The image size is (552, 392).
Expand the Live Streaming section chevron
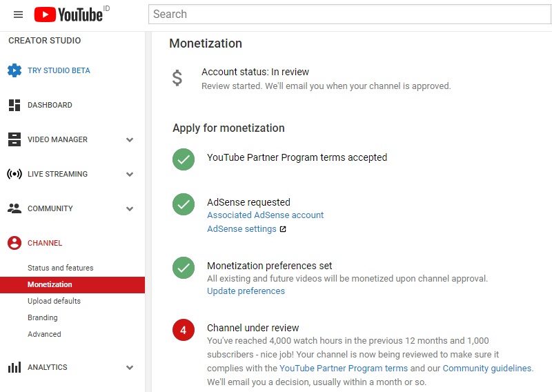tap(130, 175)
